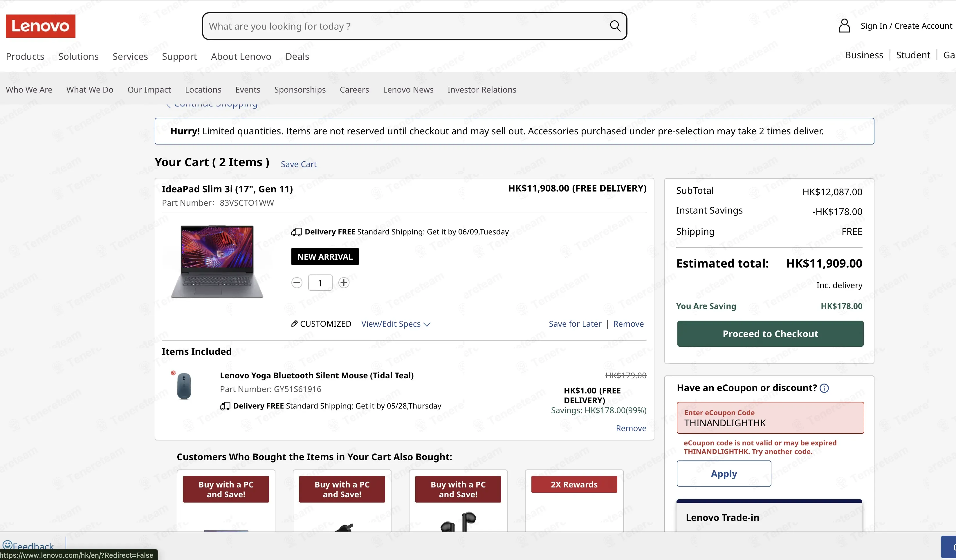The height and width of the screenshot is (560, 956).
Task: Open the Locations link
Action: pyautogui.click(x=203, y=89)
